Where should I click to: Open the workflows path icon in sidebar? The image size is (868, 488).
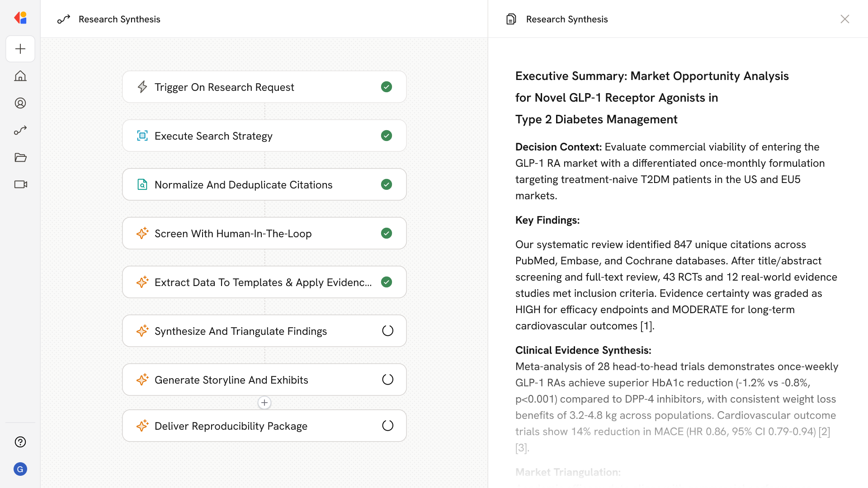(20, 130)
